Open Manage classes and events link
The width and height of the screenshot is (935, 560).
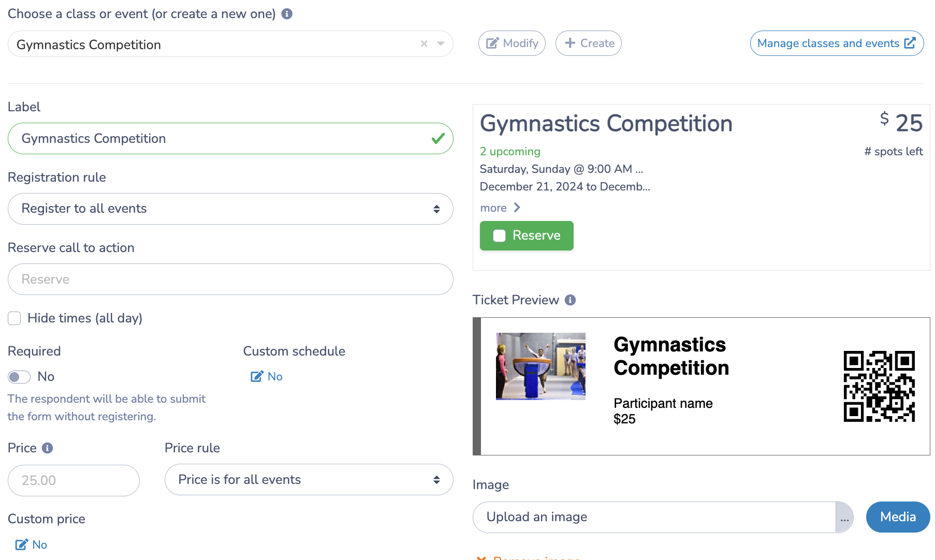click(x=837, y=43)
